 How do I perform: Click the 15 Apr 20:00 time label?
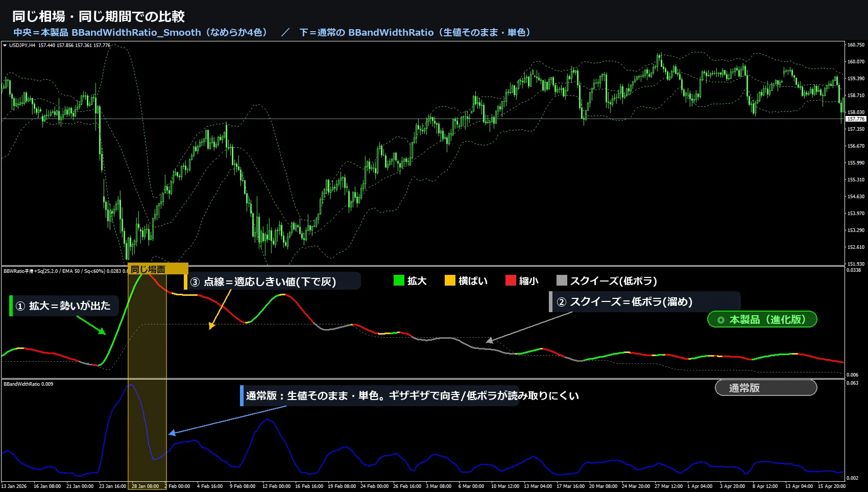click(x=832, y=486)
